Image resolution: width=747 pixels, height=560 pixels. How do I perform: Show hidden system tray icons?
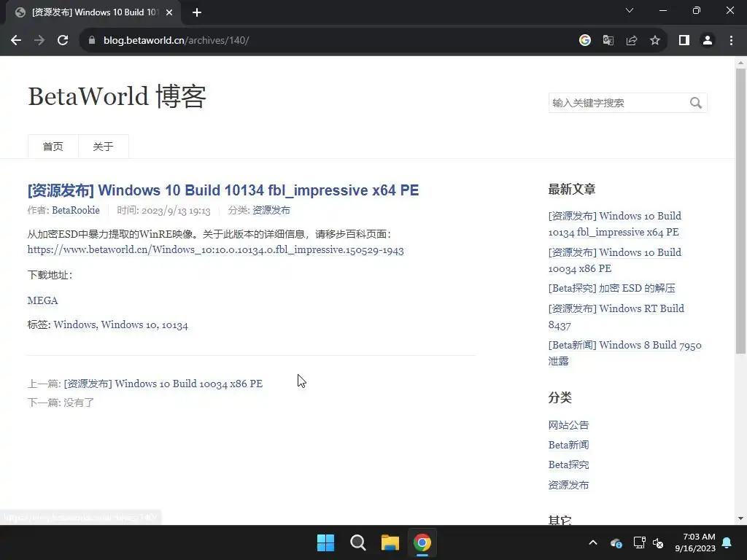[x=593, y=542]
